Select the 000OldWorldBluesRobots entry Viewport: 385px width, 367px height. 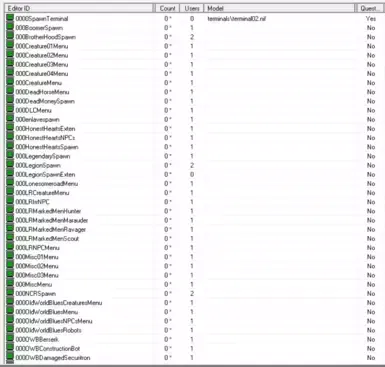point(49,330)
